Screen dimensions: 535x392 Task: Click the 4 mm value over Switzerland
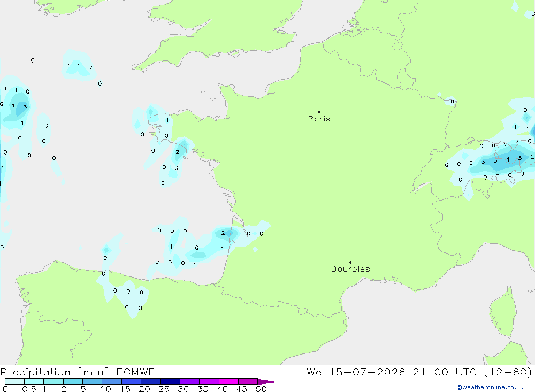coord(508,159)
